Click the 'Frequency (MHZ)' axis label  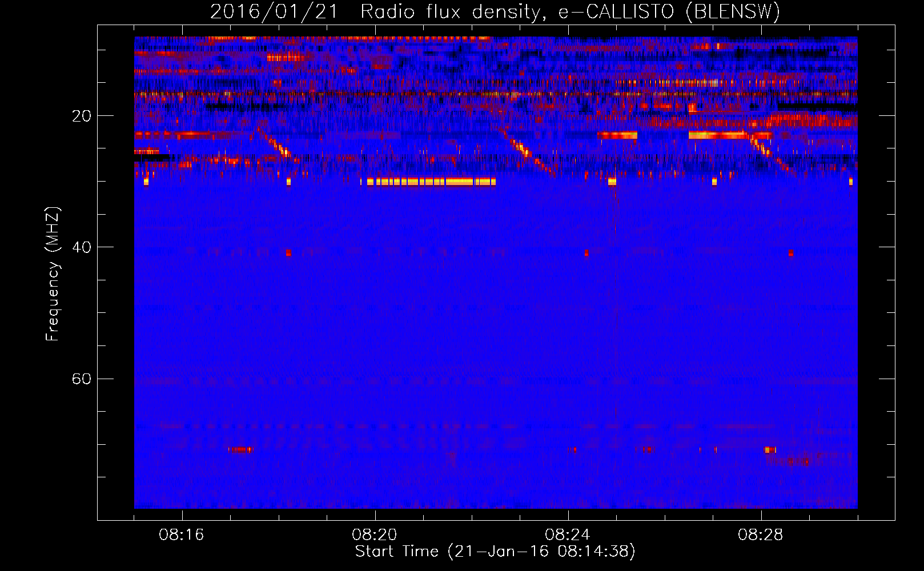53,274
